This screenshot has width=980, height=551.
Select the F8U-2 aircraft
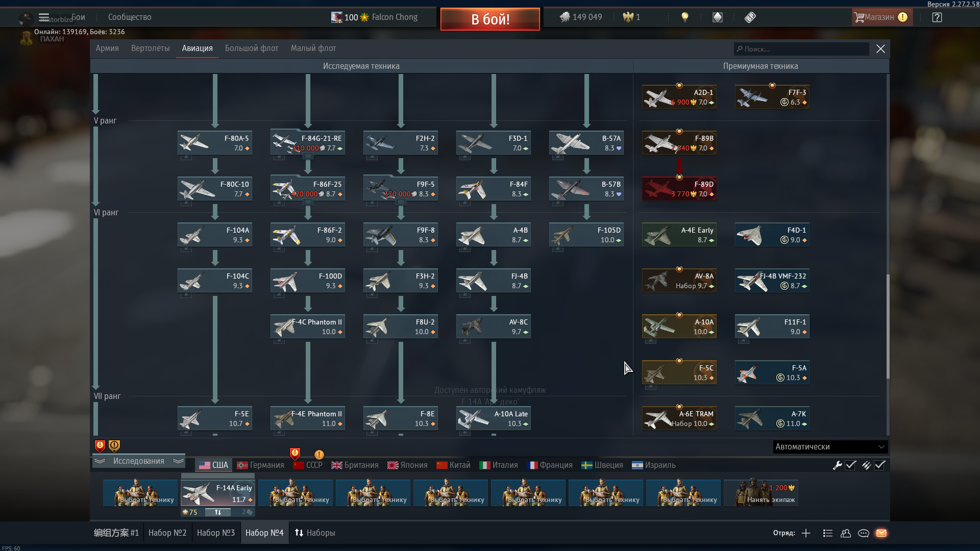(x=401, y=327)
